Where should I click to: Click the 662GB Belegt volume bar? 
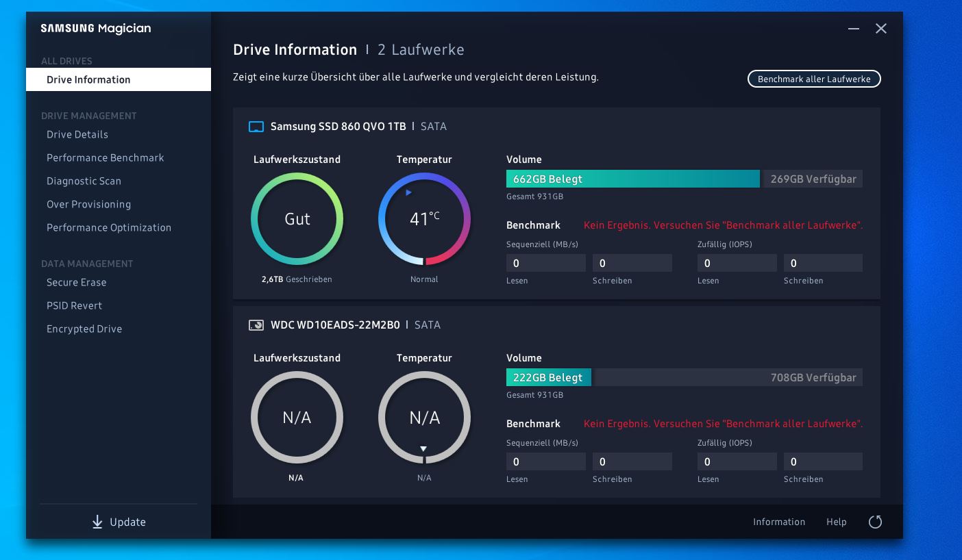[633, 179]
